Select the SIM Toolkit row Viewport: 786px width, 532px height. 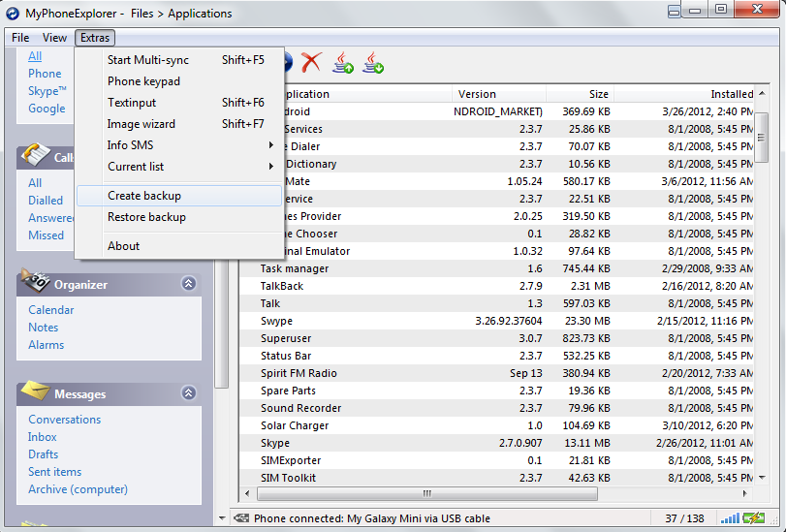click(496, 478)
